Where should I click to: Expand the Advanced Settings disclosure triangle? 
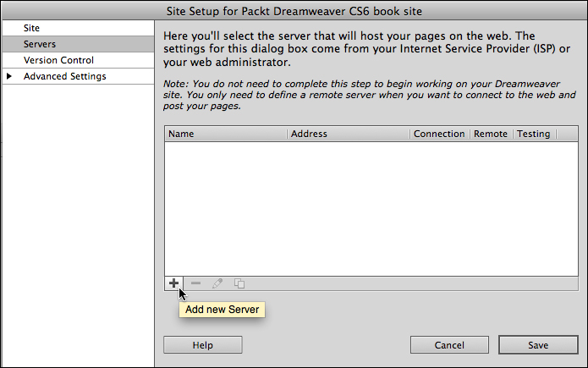[x=9, y=77]
